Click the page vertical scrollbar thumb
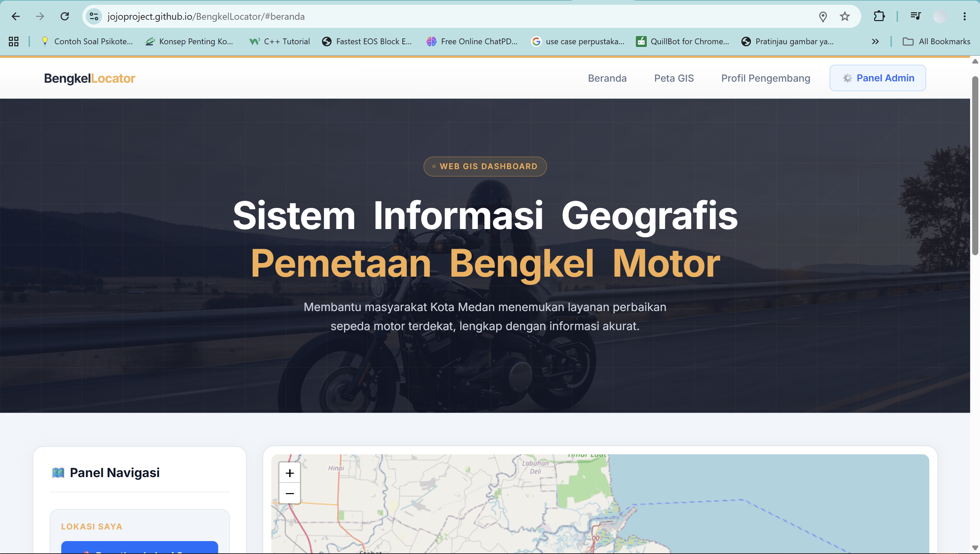Screen dimensions: 980x554 pyautogui.click(x=975, y=166)
